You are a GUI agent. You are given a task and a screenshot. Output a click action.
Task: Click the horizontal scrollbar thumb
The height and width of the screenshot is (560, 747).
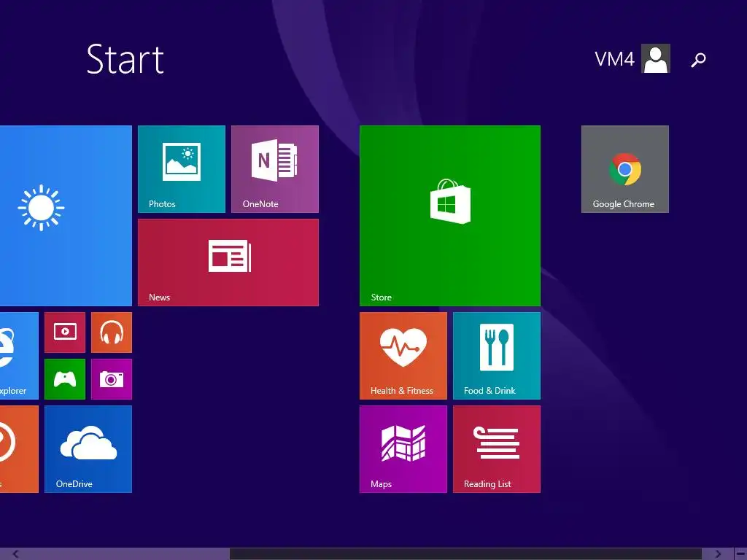point(466,554)
